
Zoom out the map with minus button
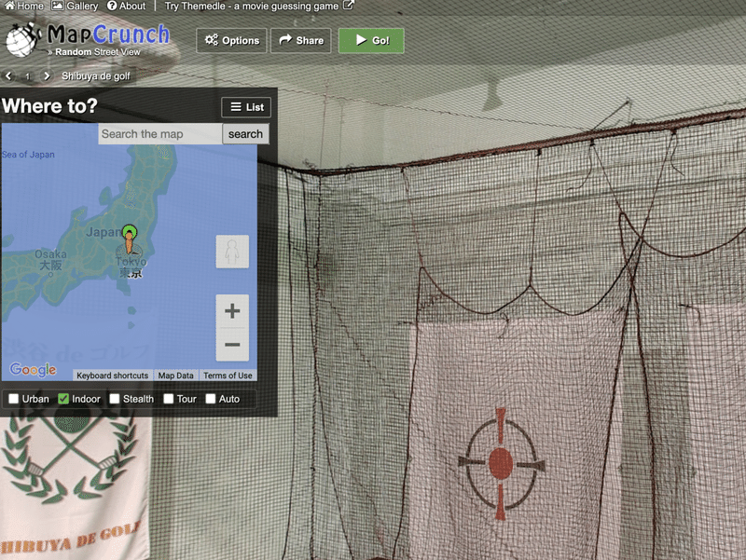(x=232, y=345)
